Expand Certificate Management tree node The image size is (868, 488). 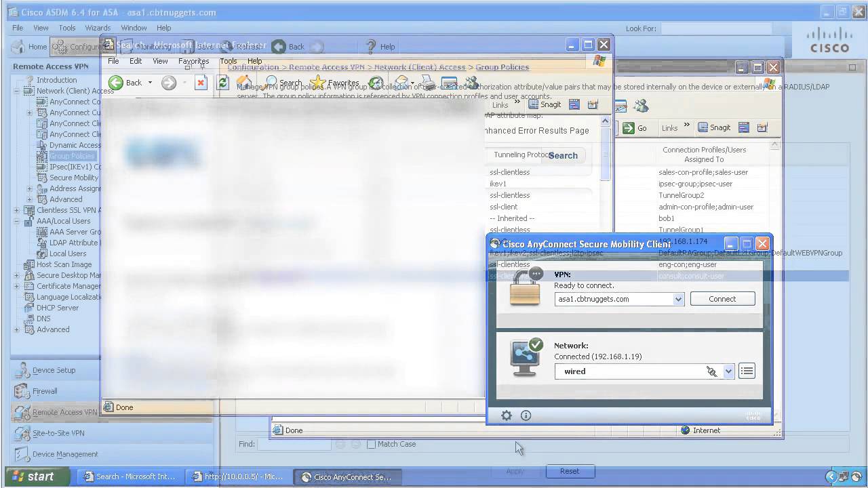point(17,286)
